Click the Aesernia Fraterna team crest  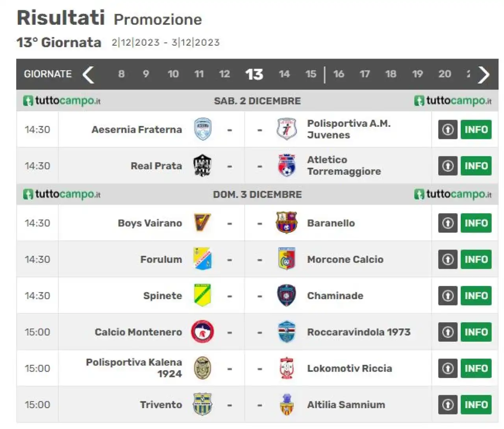(x=203, y=129)
